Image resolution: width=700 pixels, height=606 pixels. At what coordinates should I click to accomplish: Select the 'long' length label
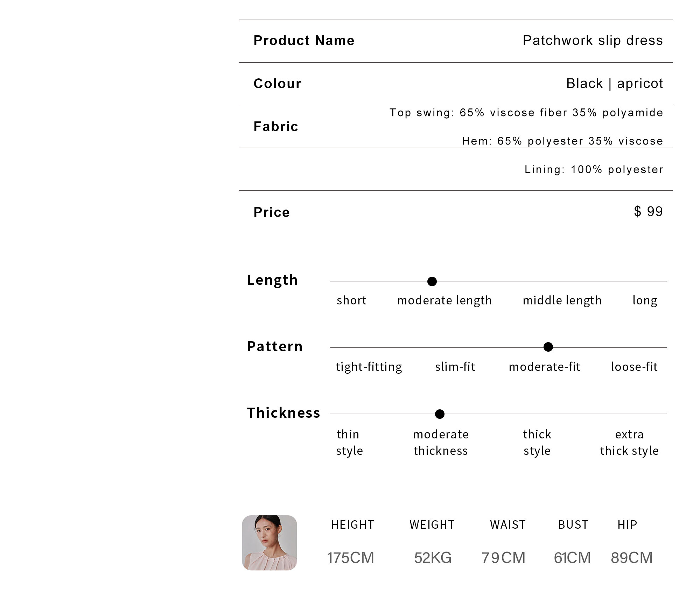[645, 300]
